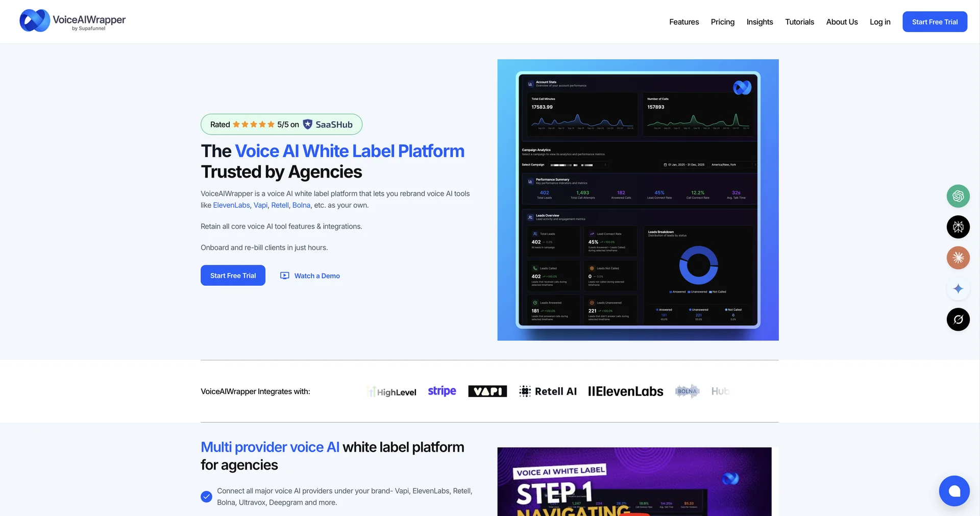Open the Jan-Dec 2025 date range picker
Image resolution: width=980 pixels, height=516 pixels.
(684, 164)
